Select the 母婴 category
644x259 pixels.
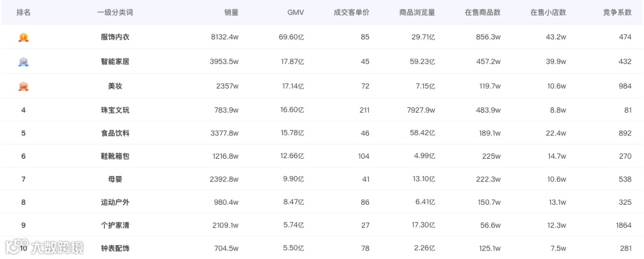tap(115, 179)
